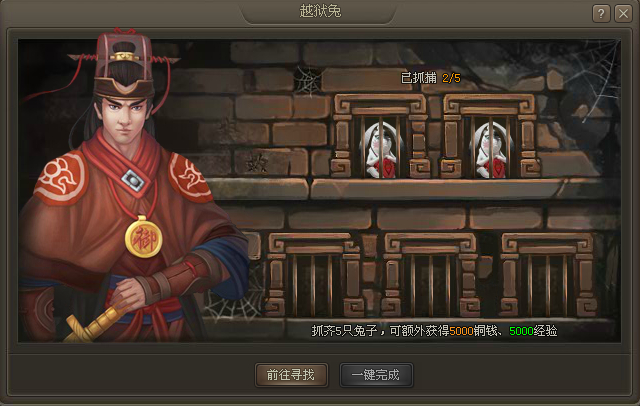The image size is (640, 406).
Task: Click the gold 御 medallion on guard
Action: click(143, 237)
